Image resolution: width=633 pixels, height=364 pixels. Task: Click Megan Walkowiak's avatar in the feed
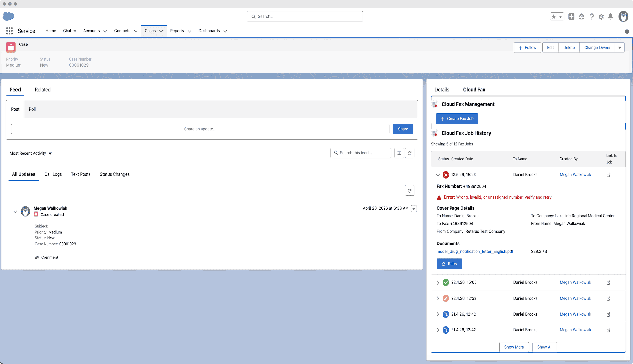[25, 211]
